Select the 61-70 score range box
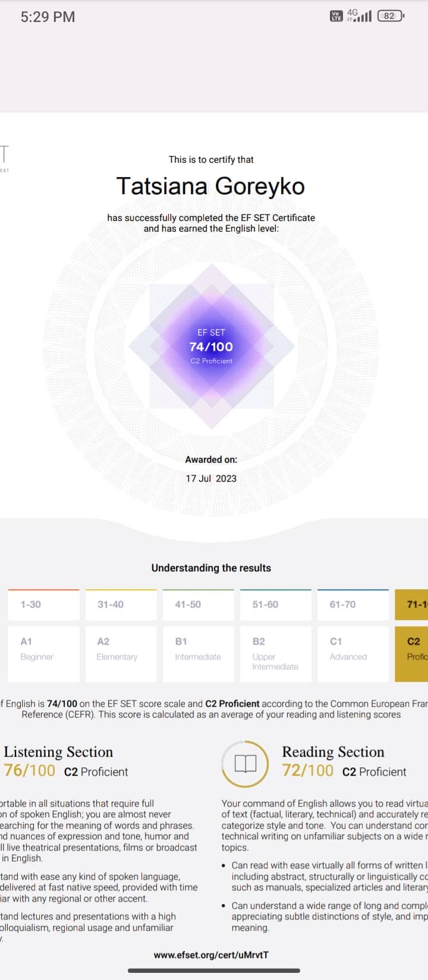This screenshot has width=428, height=980. pyautogui.click(x=353, y=605)
